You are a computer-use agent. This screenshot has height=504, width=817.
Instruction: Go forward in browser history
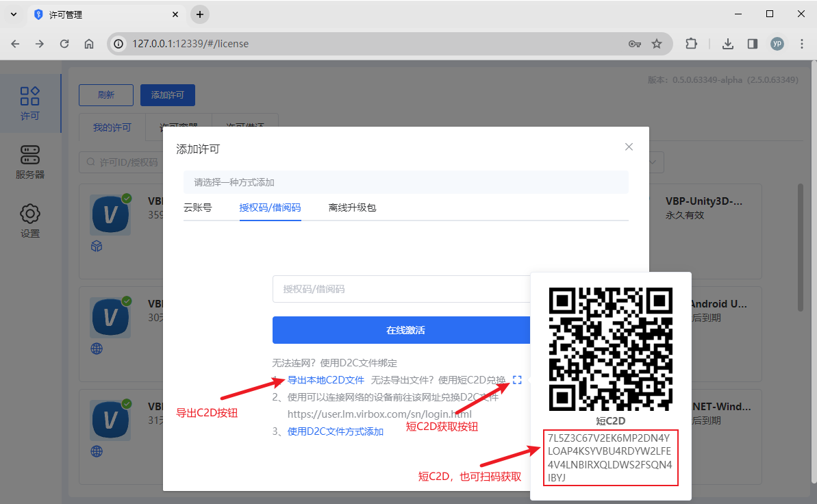coord(40,44)
